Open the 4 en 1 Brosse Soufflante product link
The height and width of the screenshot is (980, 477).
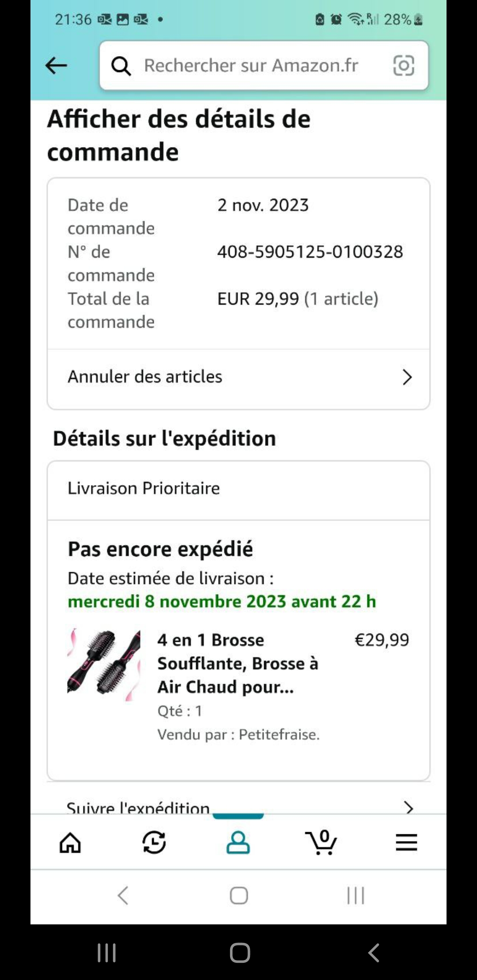click(238, 663)
